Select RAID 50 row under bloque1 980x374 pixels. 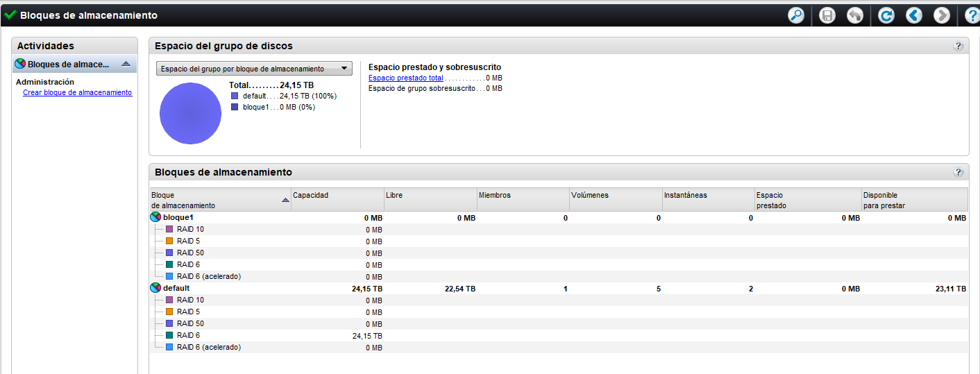[559, 253]
